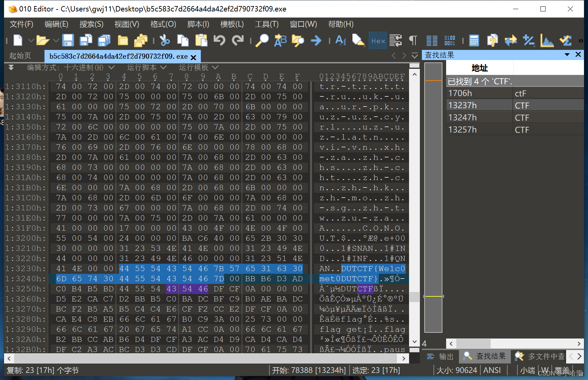
Task: Click the hex view vertical scrollbar down arrow
Action: point(415,342)
